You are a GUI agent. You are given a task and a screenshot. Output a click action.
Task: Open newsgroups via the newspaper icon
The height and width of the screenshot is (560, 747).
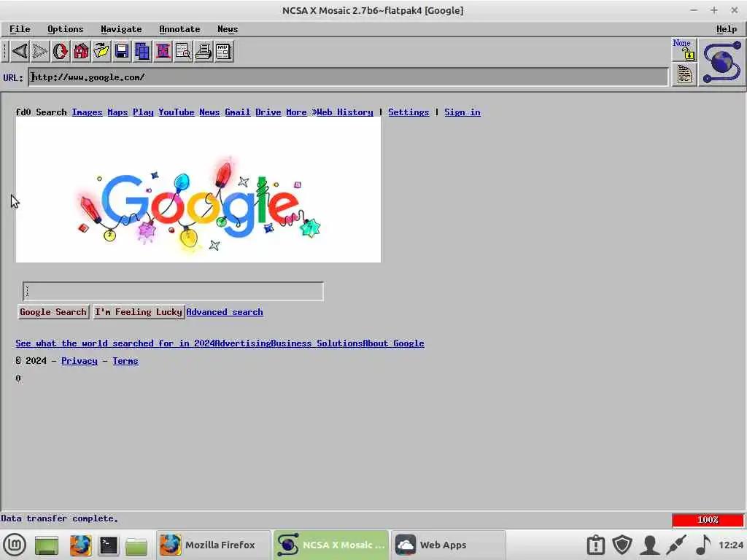(x=224, y=51)
